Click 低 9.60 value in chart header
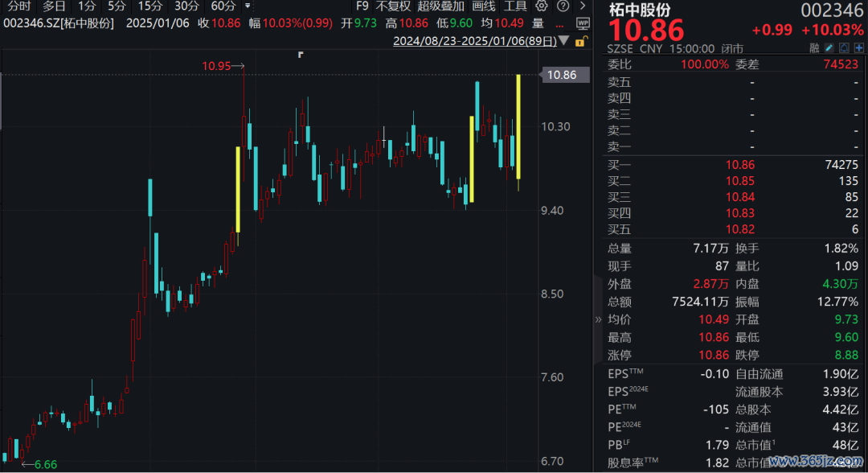868x473 pixels. 454,23
